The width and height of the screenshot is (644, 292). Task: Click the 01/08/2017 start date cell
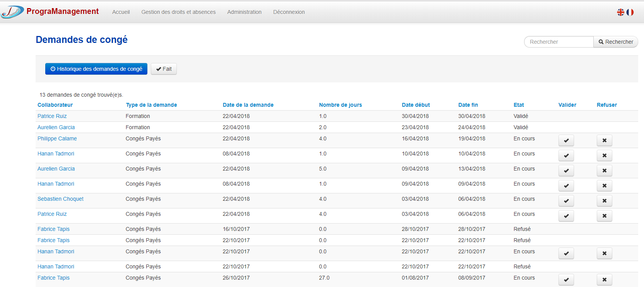[415, 278]
